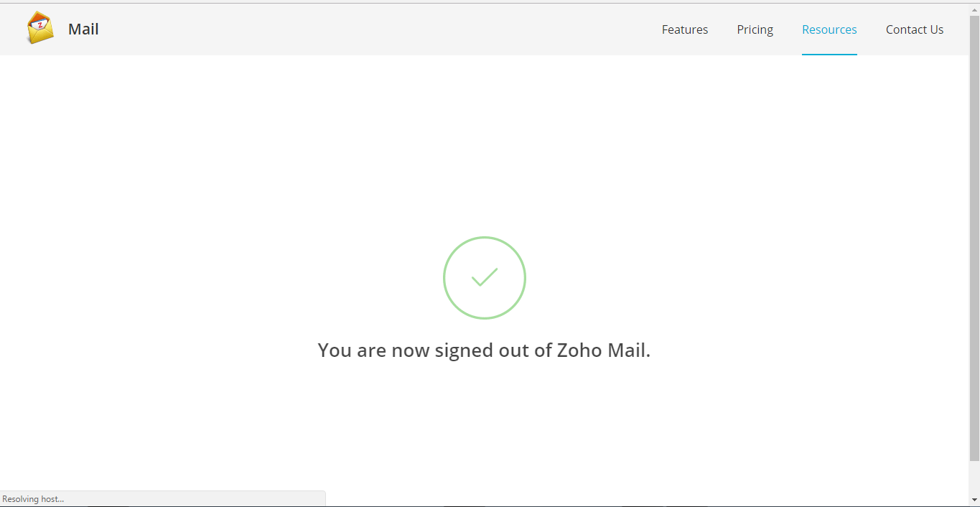This screenshot has height=507, width=980.
Task: Open the Features page
Action: tap(684, 29)
